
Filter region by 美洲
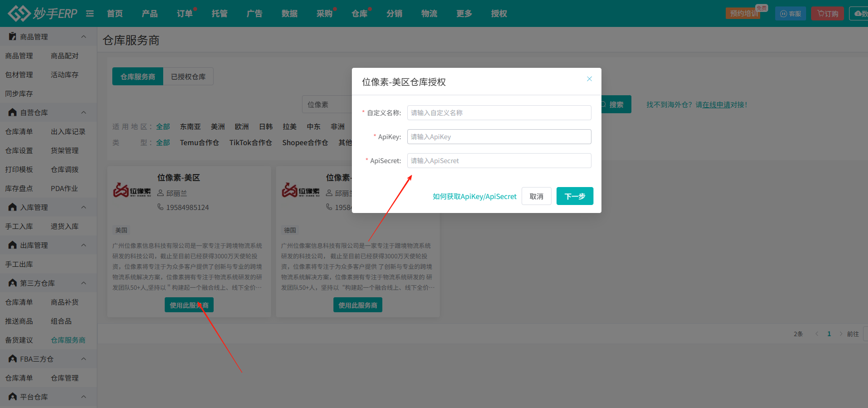pos(218,127)
